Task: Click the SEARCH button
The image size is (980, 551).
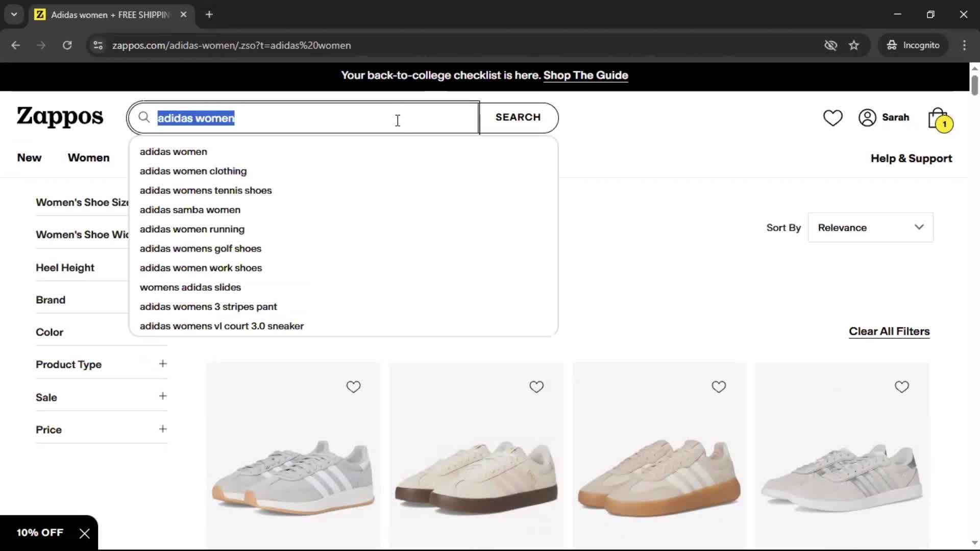Action: (518, 117)
